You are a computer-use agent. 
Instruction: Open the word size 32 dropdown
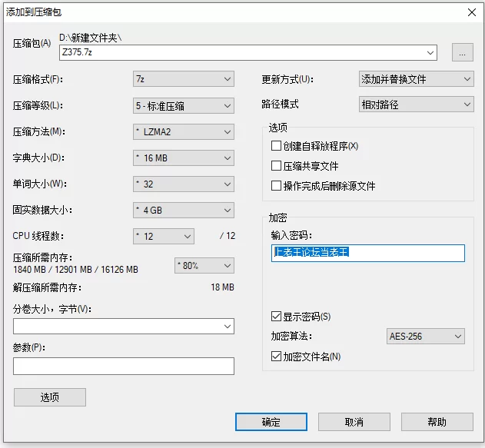pos(183,184)
